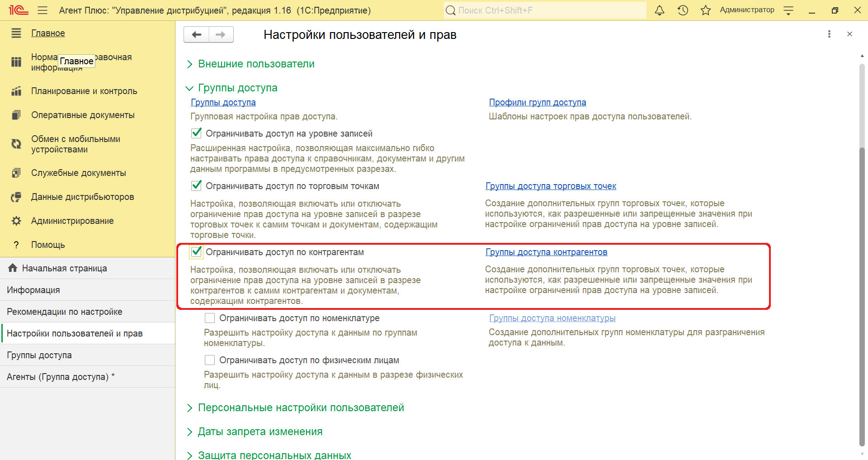Viewport: 868px width, 460px height.
Task: Click Данные дистрибьюторов icon
Action: (16, 197)
